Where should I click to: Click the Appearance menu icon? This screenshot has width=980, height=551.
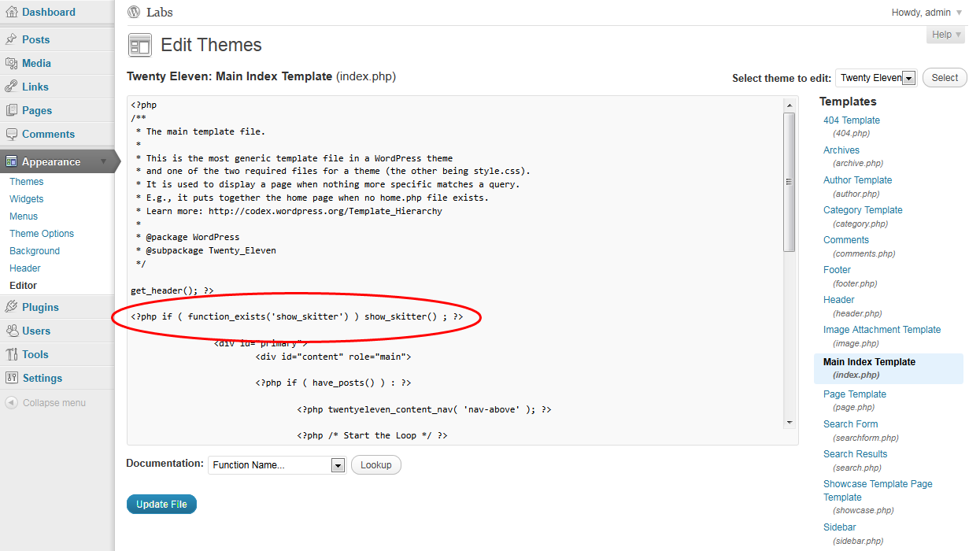click(x=11, y=161)
